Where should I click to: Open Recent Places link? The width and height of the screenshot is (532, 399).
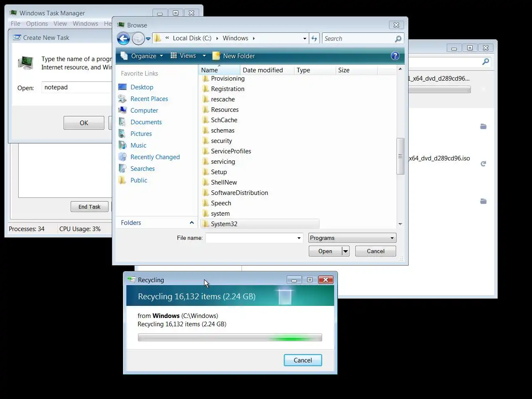[149, 99]
